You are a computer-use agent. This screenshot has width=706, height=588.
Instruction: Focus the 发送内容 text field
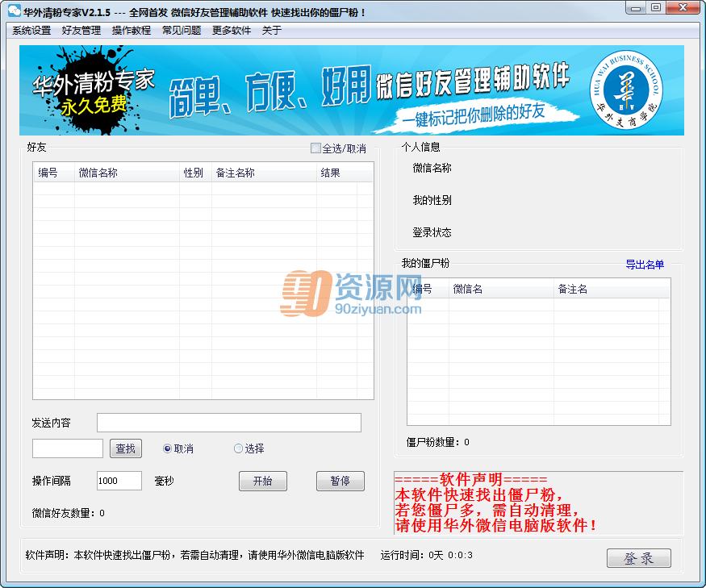coord(229,423)
